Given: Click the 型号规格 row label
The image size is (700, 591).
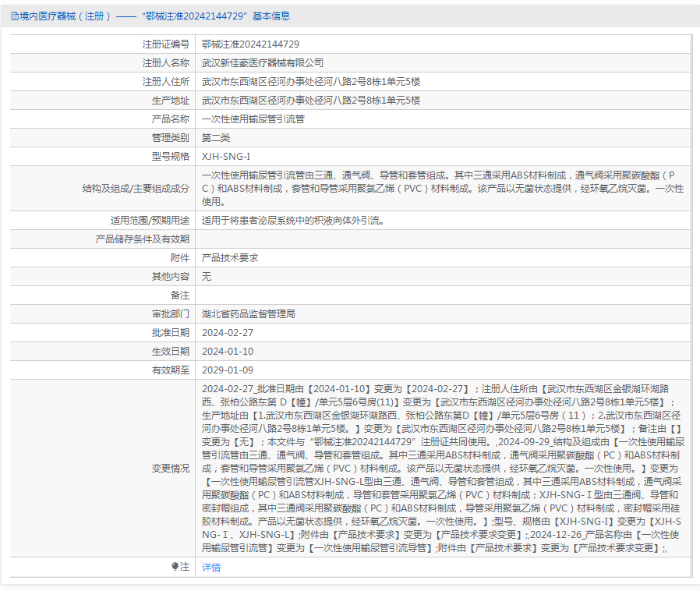Looking at the screenshot, I should click(171, 157).
